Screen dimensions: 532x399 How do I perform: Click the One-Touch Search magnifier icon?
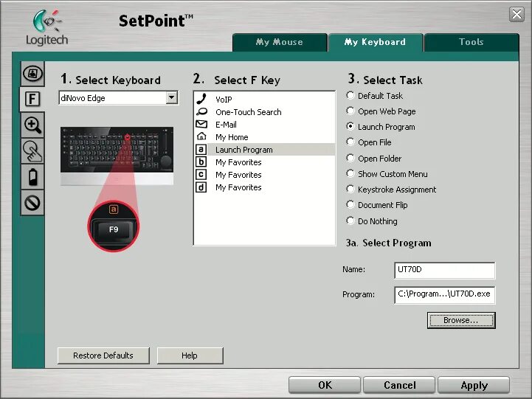201,111
